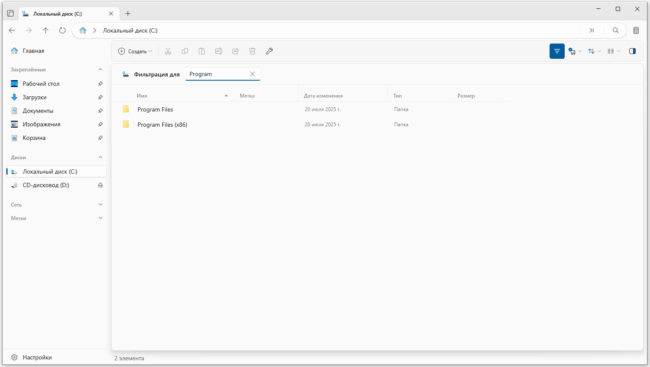
Task: Rename the selected item icon
Action: coord(218,51)
